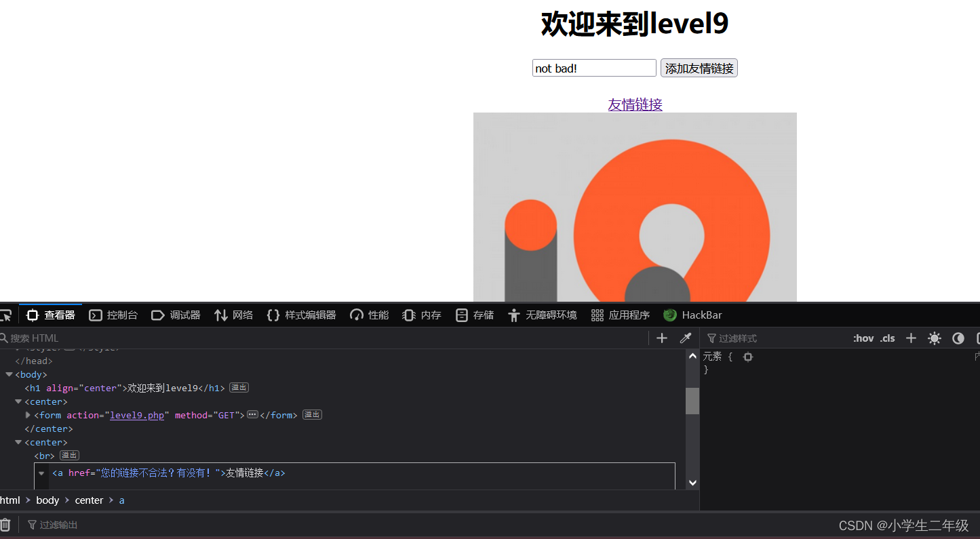The image size is (980, 539).
Task: Open the 存储 storage tab
Action: coord(474,315)
